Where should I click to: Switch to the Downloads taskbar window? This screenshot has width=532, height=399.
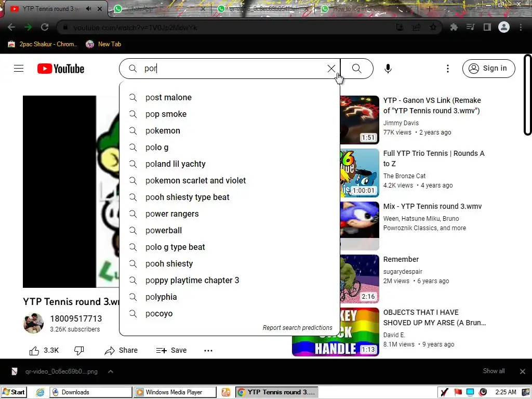(x=91, y=392)
